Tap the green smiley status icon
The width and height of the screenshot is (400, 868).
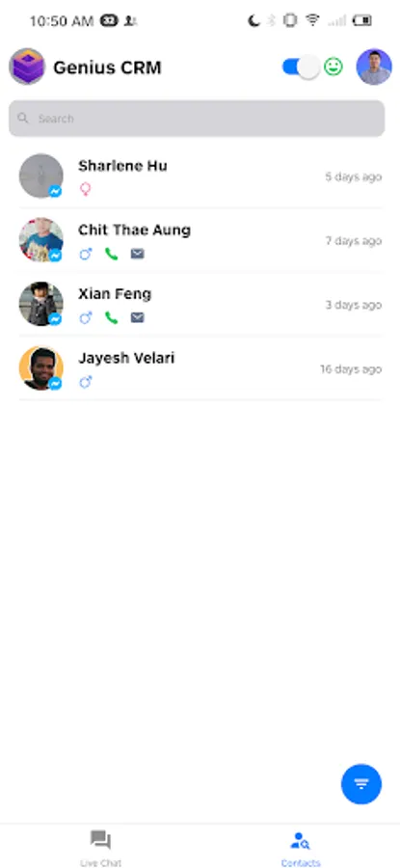coord(333,67)
